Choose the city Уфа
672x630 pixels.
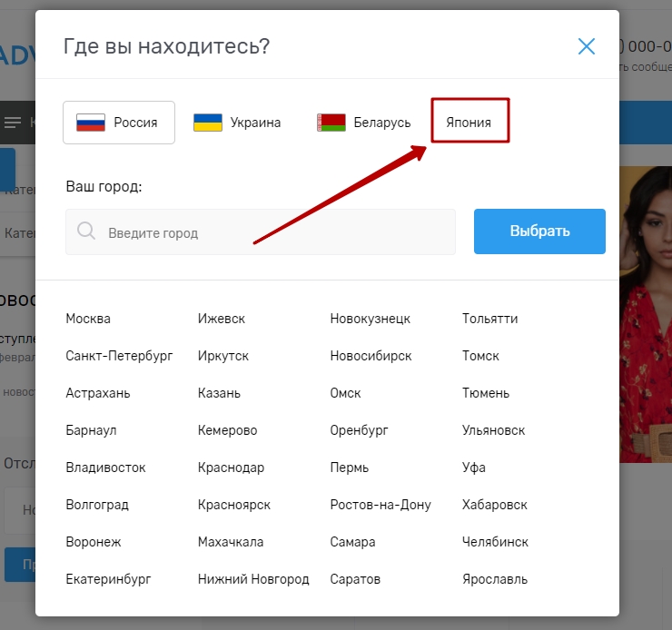(473, 468)
